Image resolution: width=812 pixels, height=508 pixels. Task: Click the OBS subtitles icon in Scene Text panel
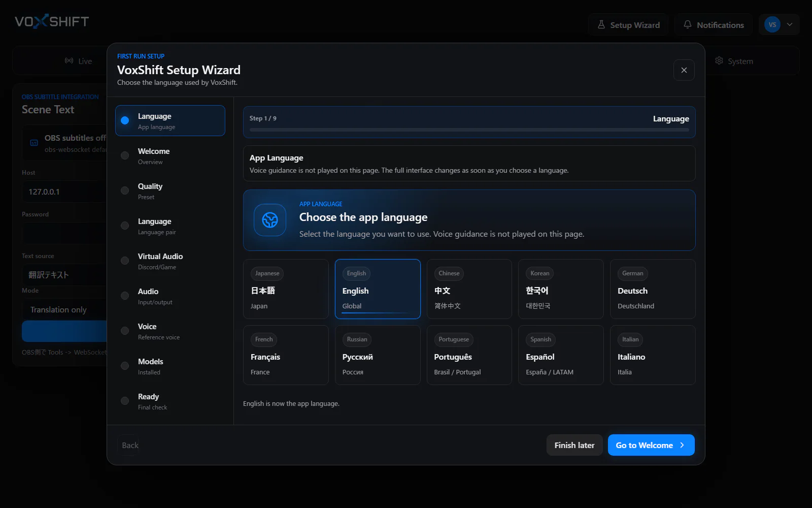click(x=34, y=143)
